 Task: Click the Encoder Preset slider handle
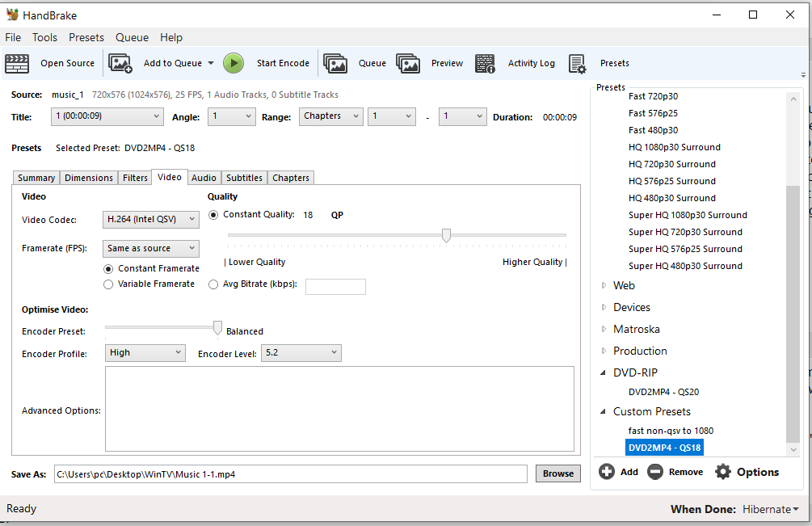(217, 328)
